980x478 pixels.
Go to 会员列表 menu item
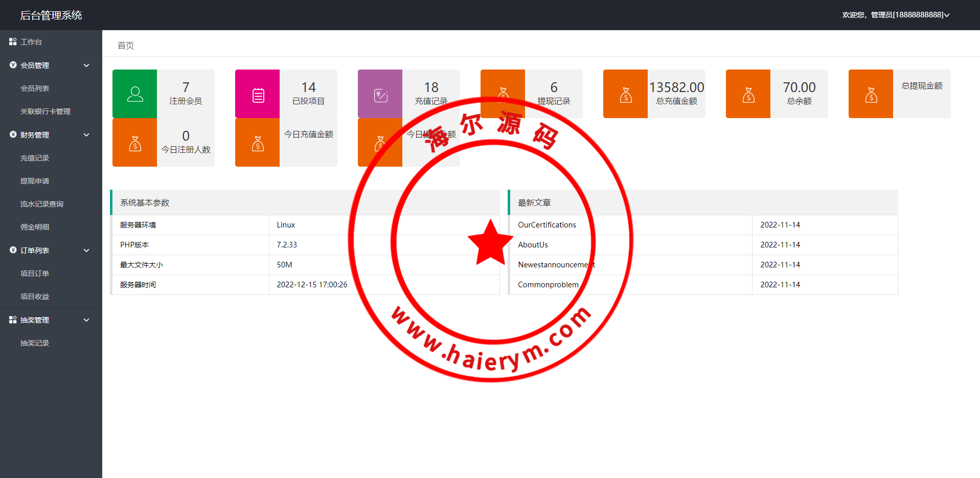coord(35,88)
